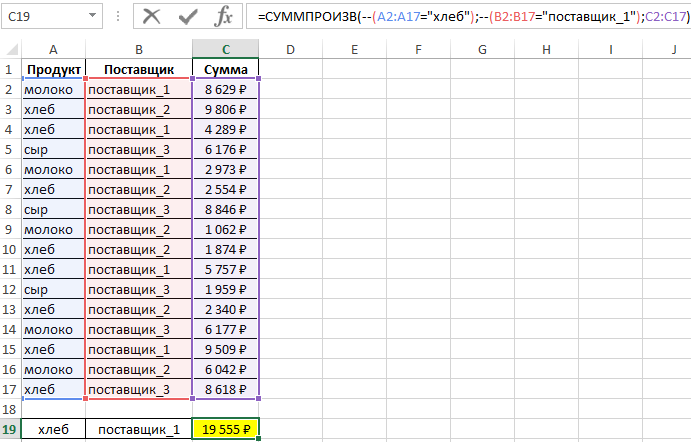Select the Поставщик header cell
Viewport: 691px width, 442px height.
(139, 69)
